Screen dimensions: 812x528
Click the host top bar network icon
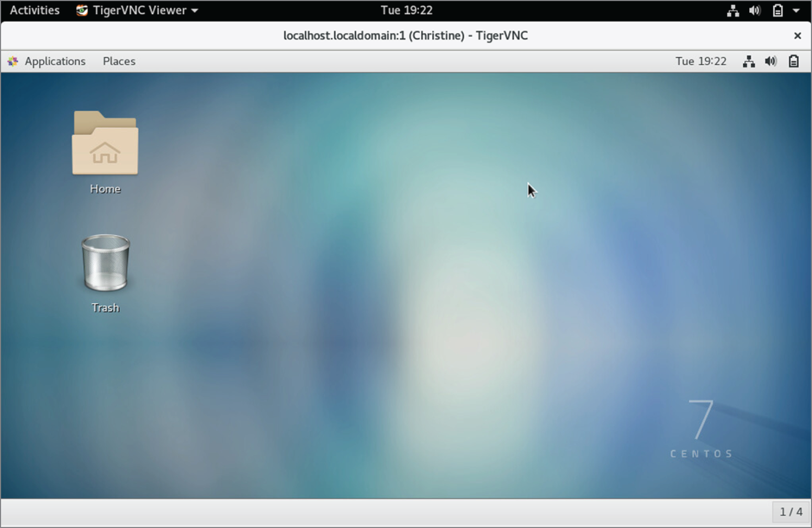point(733,10)
